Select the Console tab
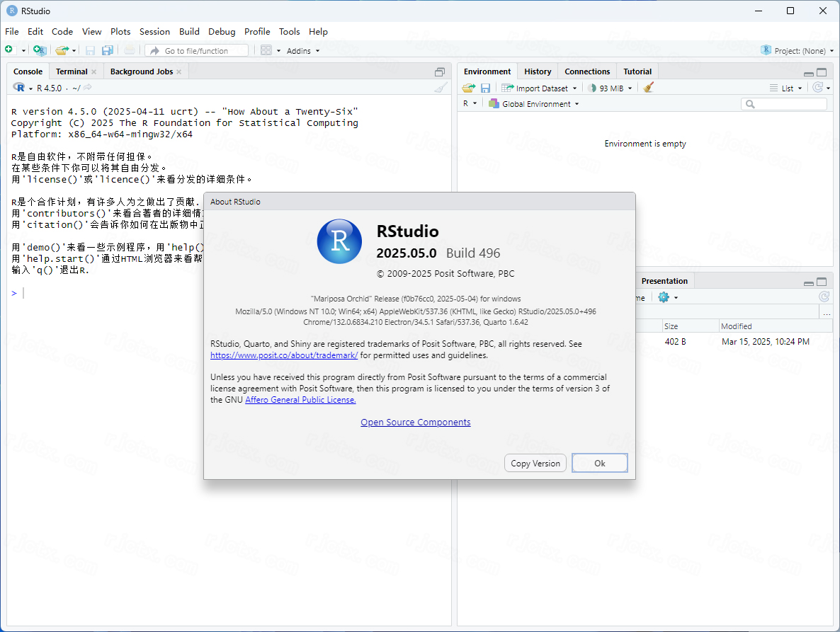Viewport: 840px width, 632px height. click(x=28, y=71)
